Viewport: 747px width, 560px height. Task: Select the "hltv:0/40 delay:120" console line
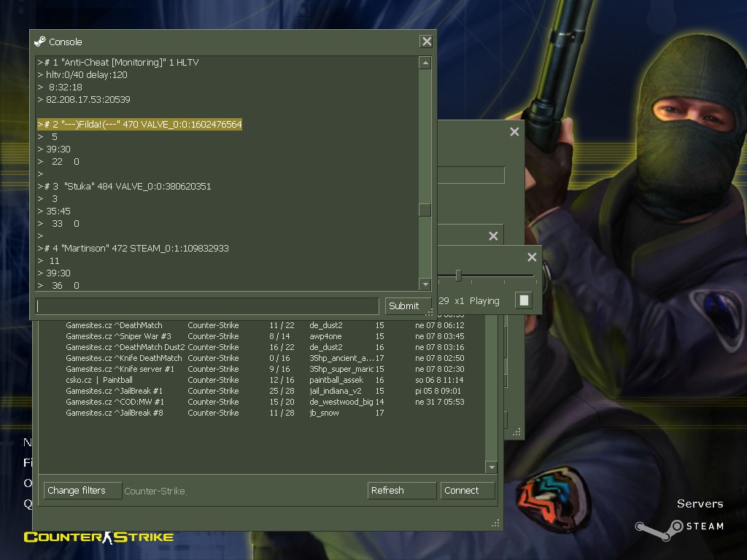(x=82, y=75)
